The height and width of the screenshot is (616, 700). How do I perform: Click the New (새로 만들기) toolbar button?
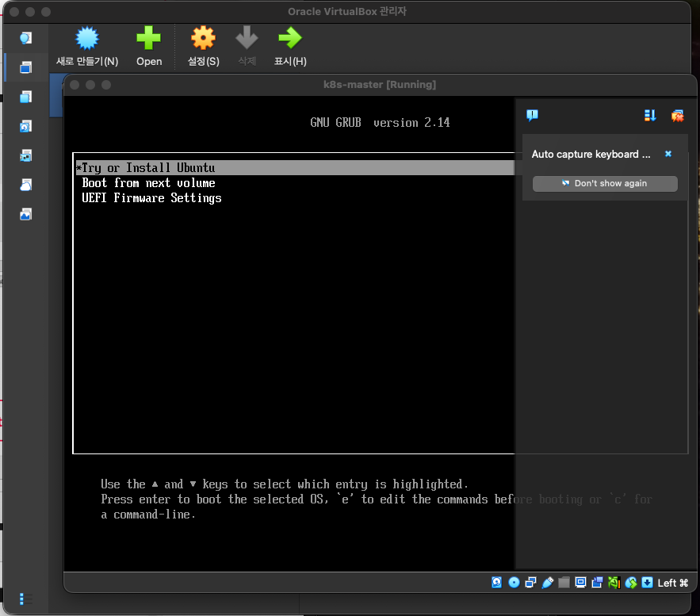pos(87,47)
